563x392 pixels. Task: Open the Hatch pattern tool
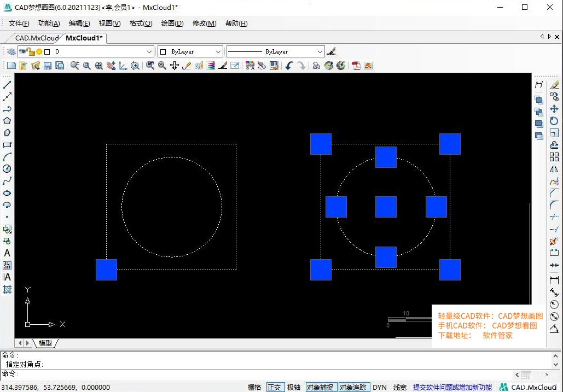(x=7, y=289)
